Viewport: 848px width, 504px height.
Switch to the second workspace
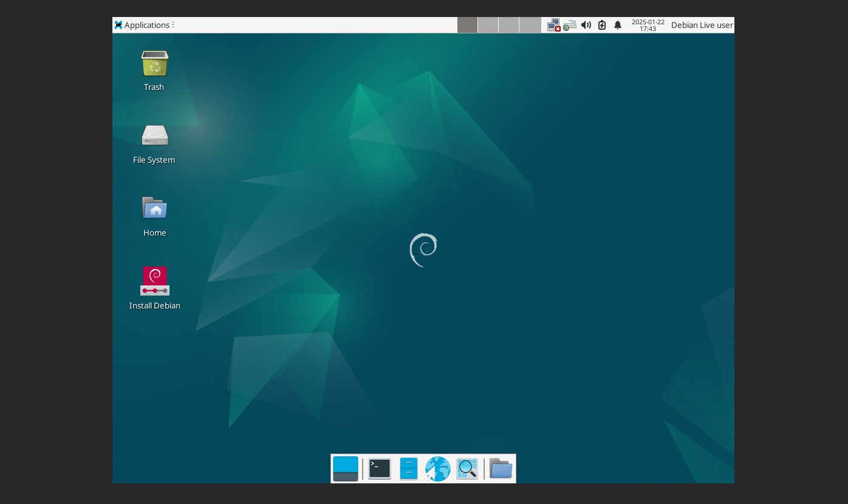coord(488,25)
